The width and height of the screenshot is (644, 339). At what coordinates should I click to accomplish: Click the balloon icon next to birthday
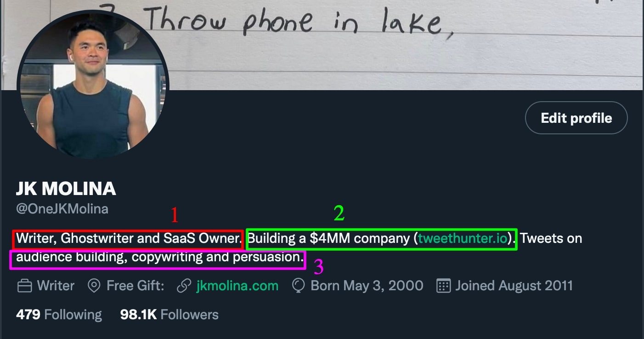coord(299,286)
